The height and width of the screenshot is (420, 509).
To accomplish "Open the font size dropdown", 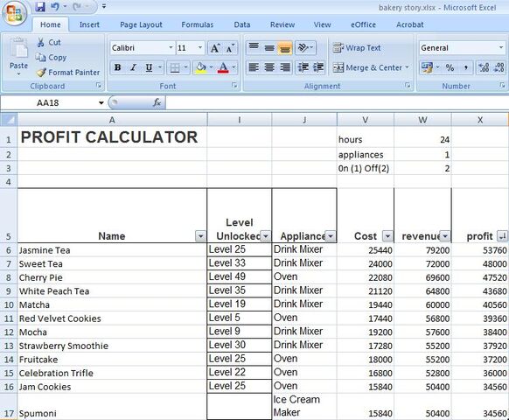I will click(x=200, y=48).
